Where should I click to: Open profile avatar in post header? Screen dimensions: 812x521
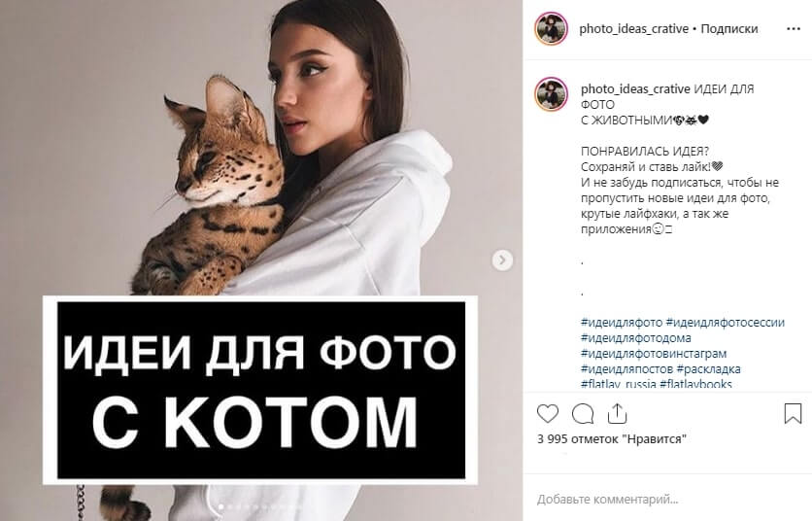pos(551,28)
